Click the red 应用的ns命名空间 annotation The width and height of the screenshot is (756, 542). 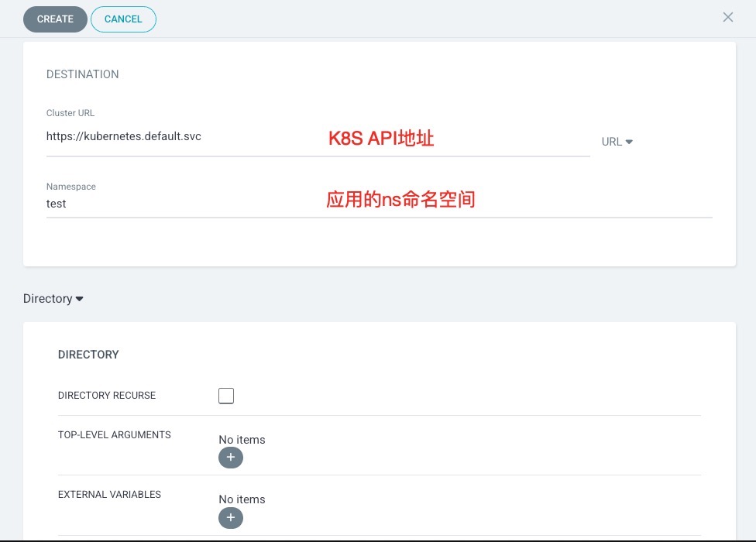tap(400, 200)
